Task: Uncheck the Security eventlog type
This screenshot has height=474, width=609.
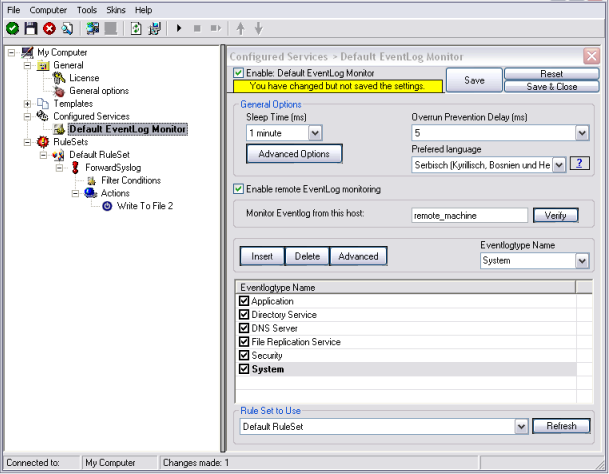Action: click(x=244, y=355)
